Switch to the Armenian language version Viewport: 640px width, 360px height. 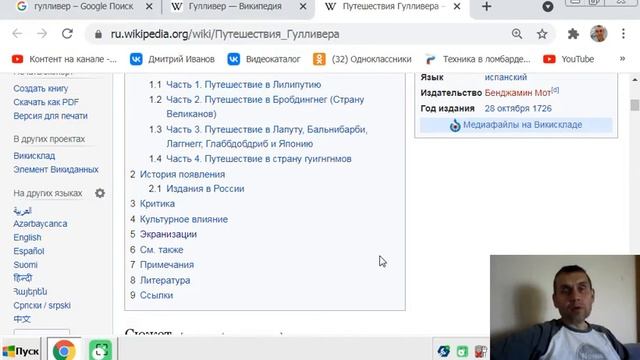pyautogui.click(x=30, y=292)
